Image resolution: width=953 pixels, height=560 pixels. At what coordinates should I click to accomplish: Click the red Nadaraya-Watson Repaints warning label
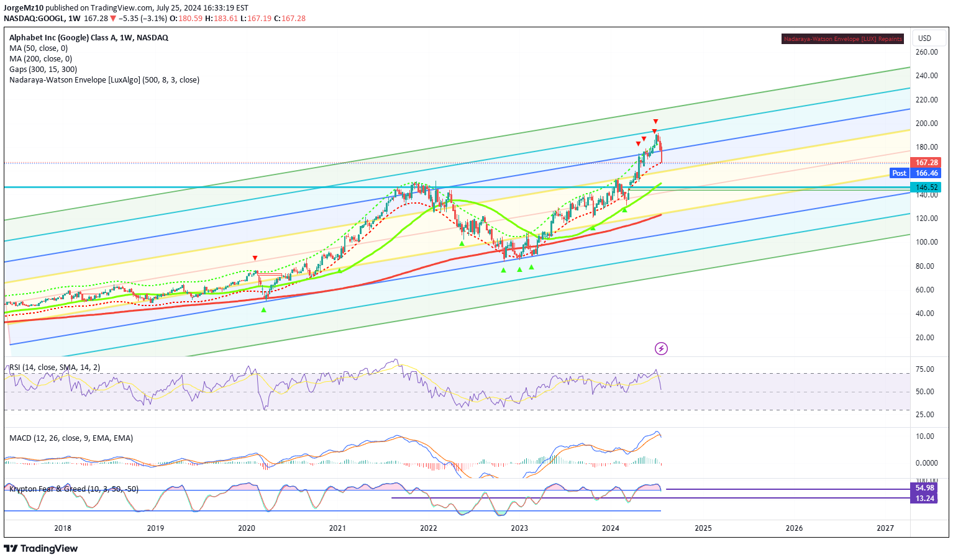tap(842, 39)
